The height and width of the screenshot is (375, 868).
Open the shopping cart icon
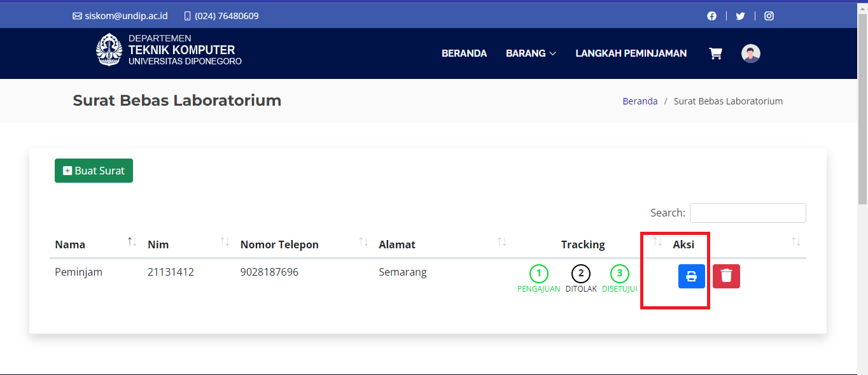(715, 53)
